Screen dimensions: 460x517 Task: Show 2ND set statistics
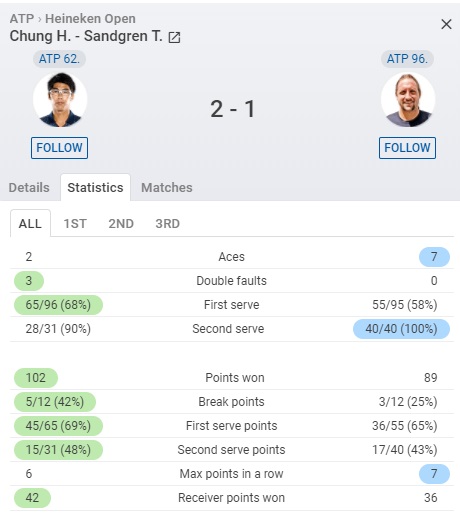point(121,224)
